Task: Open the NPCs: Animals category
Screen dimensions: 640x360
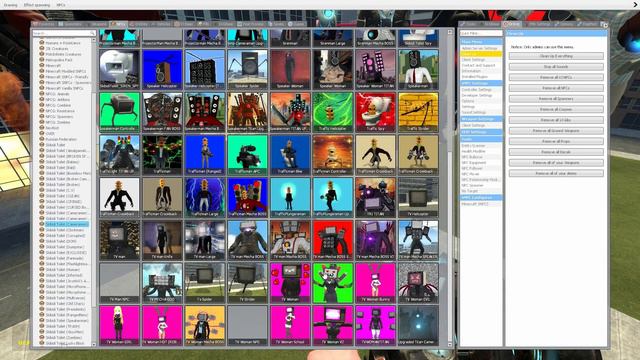Action: 57,94
